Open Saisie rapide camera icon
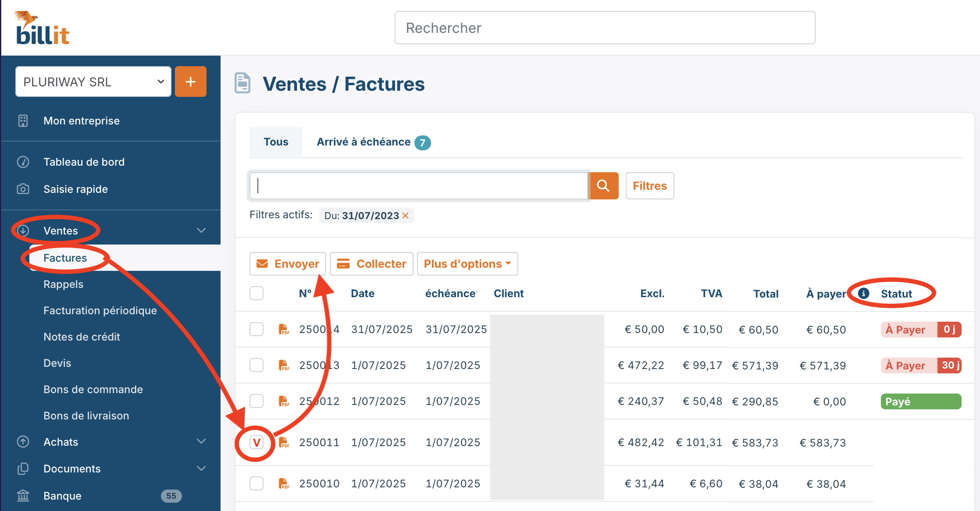This screenshot has height=511, width=980. (23, 189)
